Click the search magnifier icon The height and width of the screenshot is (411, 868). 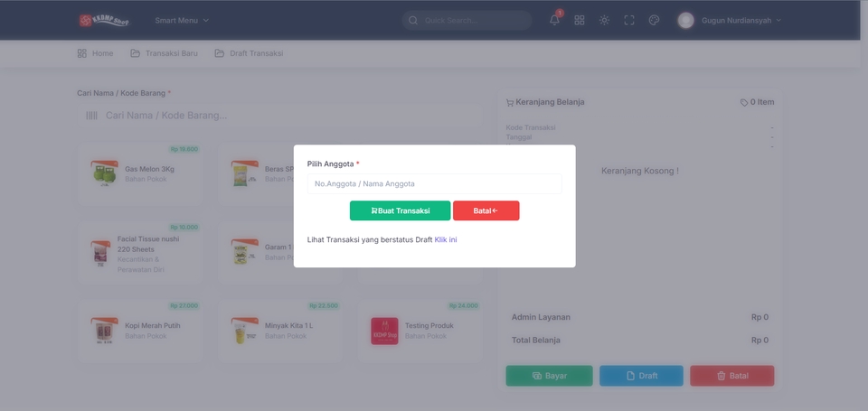click(412, 21)
